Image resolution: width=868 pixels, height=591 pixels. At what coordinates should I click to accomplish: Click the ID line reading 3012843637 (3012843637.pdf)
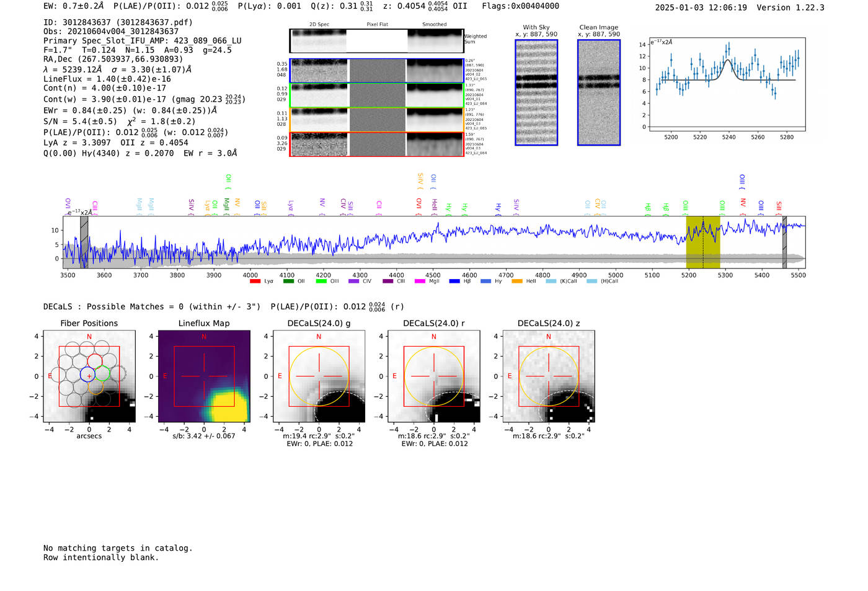(118, 22)
